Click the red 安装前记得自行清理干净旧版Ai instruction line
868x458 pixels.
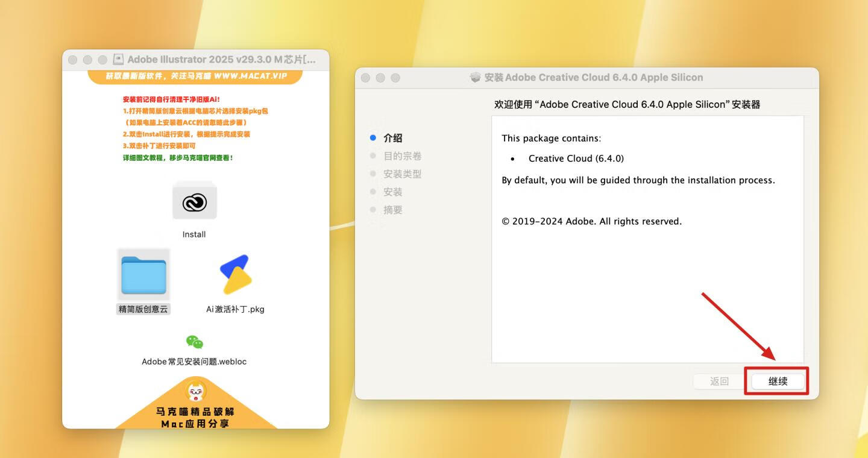[x=172, y=99]
